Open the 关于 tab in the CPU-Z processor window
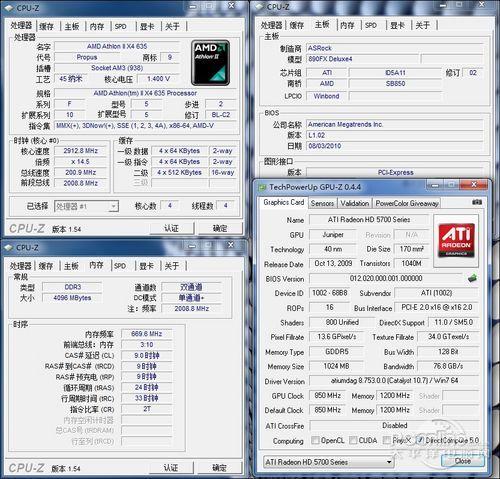 click(172, 26)
